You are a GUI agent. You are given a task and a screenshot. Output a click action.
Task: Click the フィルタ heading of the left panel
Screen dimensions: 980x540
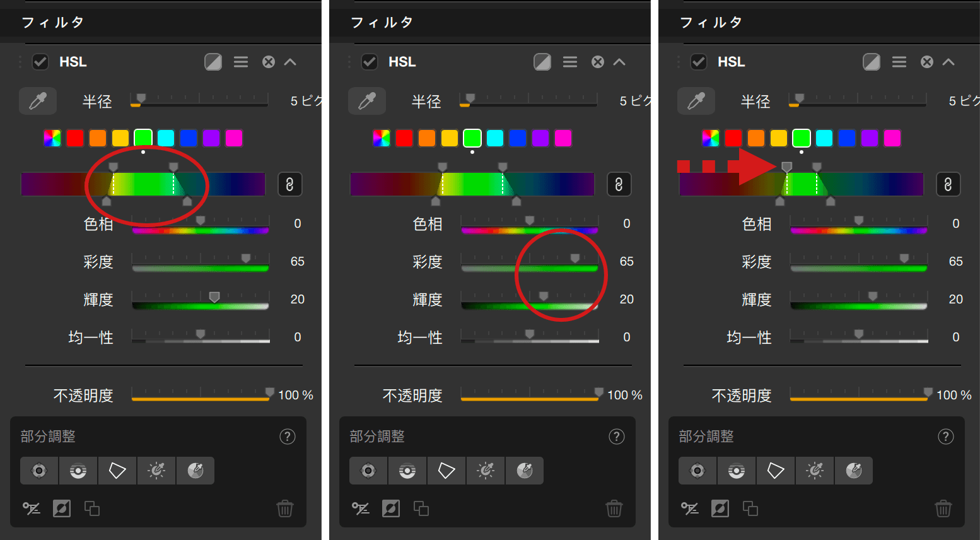click(x=53, y=23)
